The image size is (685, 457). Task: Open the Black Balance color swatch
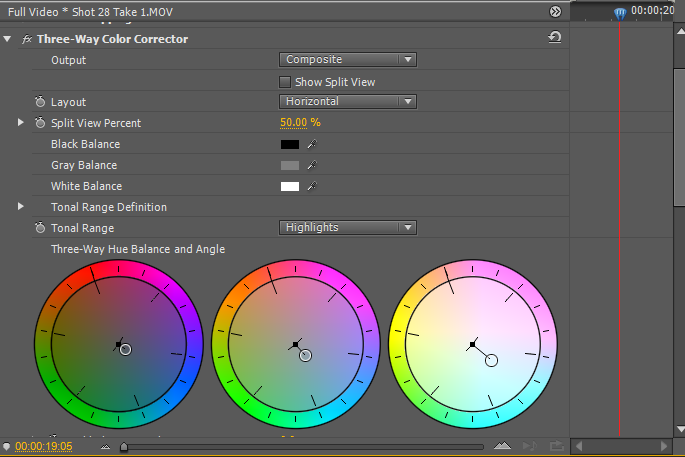290,144
